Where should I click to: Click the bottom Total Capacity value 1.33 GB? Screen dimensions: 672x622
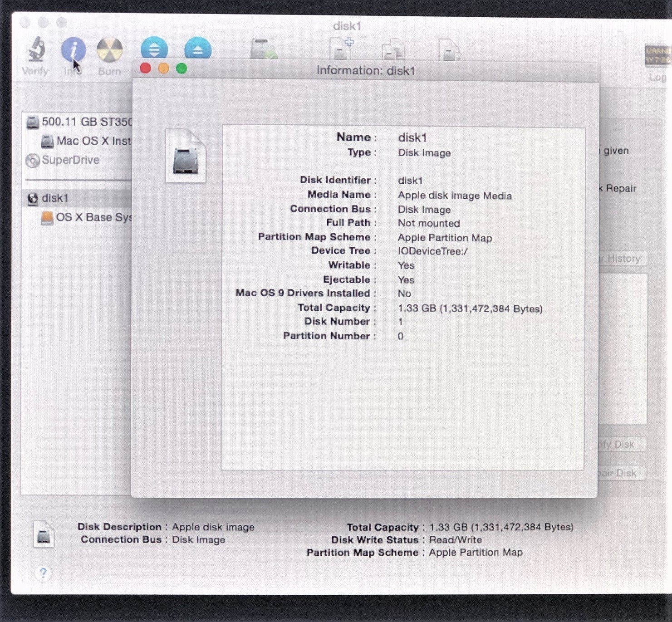click(x=501, y=527)
